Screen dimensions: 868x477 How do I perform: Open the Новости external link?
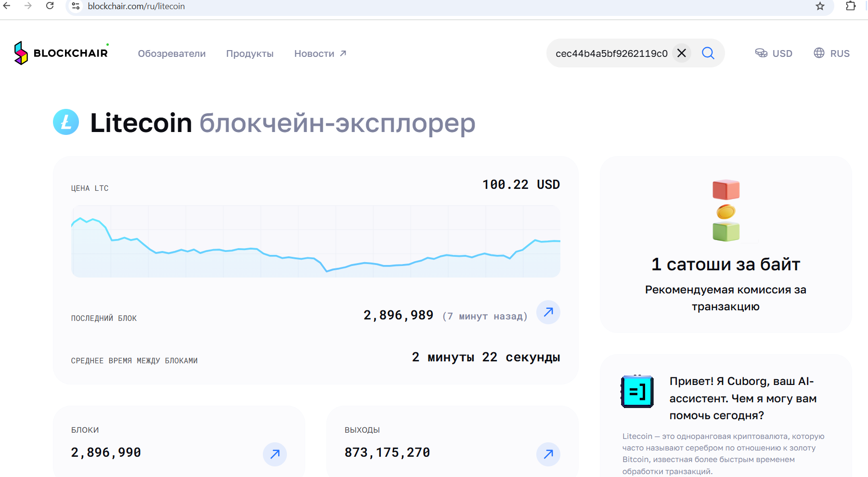[x=320, y=53]
